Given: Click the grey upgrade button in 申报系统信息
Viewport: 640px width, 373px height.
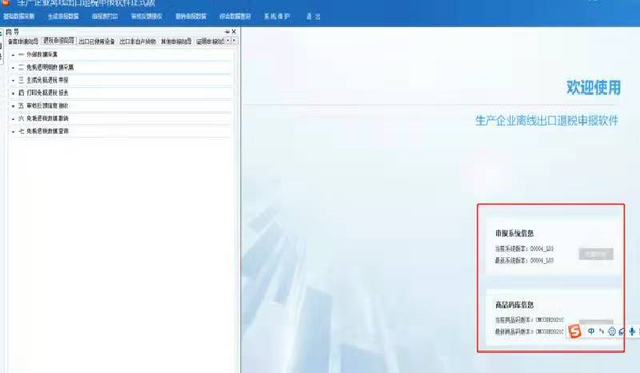Looking at the screenshot, I should [x=596, y=254].
